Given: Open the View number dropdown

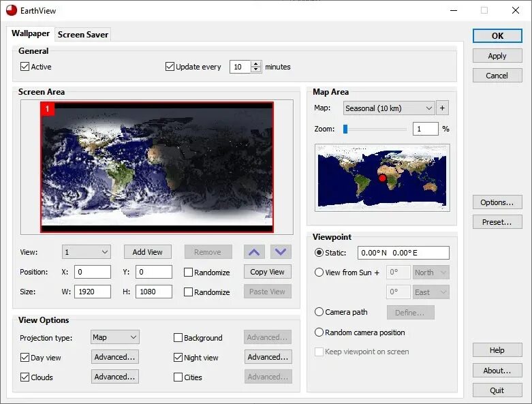Looking at the screenshot, I should point(87,252).
